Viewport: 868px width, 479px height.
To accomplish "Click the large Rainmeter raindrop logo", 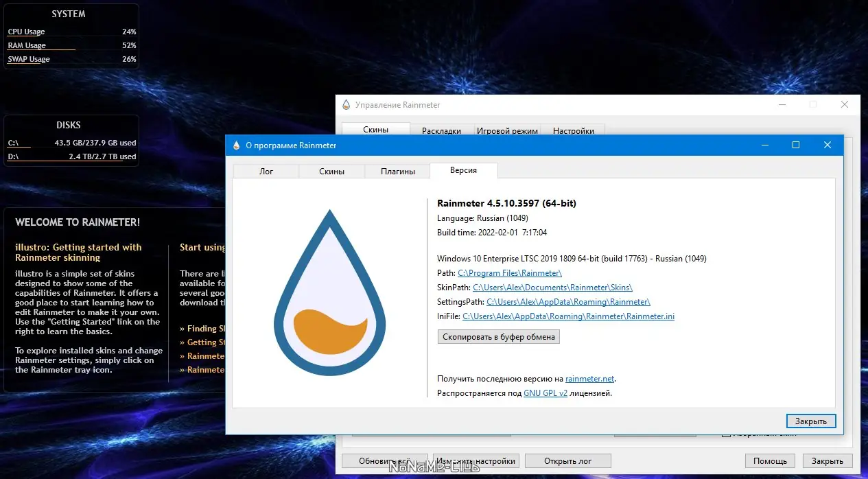I will click(330, 292).
